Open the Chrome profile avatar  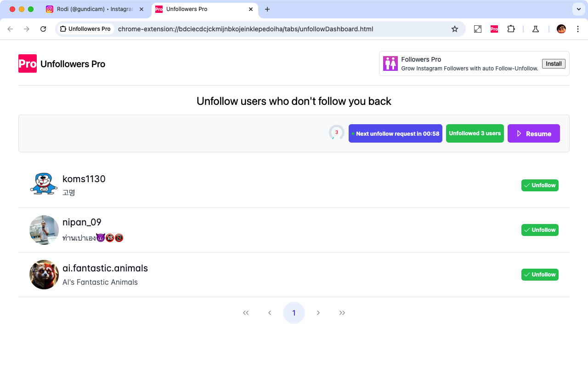561,29
